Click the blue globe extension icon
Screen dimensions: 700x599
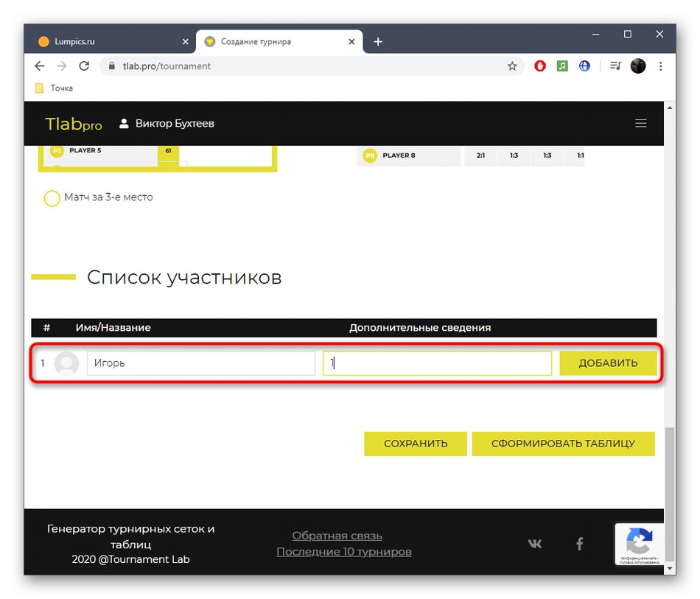coord(584,66)
